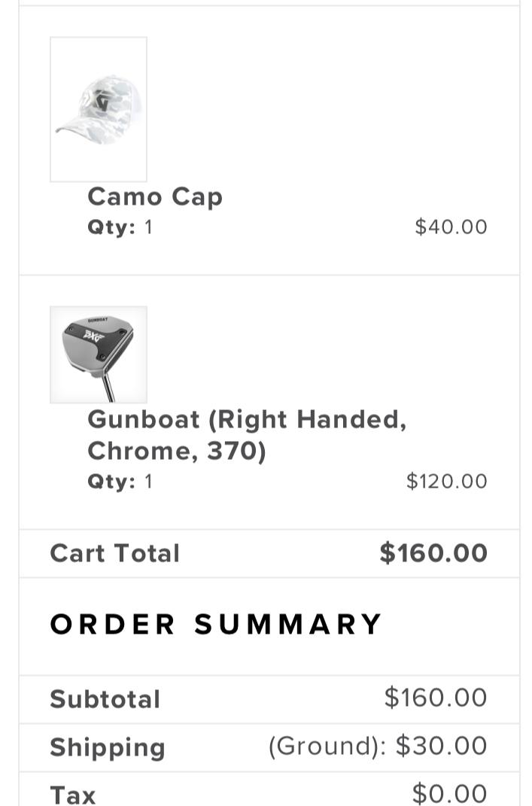Click the $0.00 tax amount
This screenshot has height=806, width=532.
pos(449,793)
